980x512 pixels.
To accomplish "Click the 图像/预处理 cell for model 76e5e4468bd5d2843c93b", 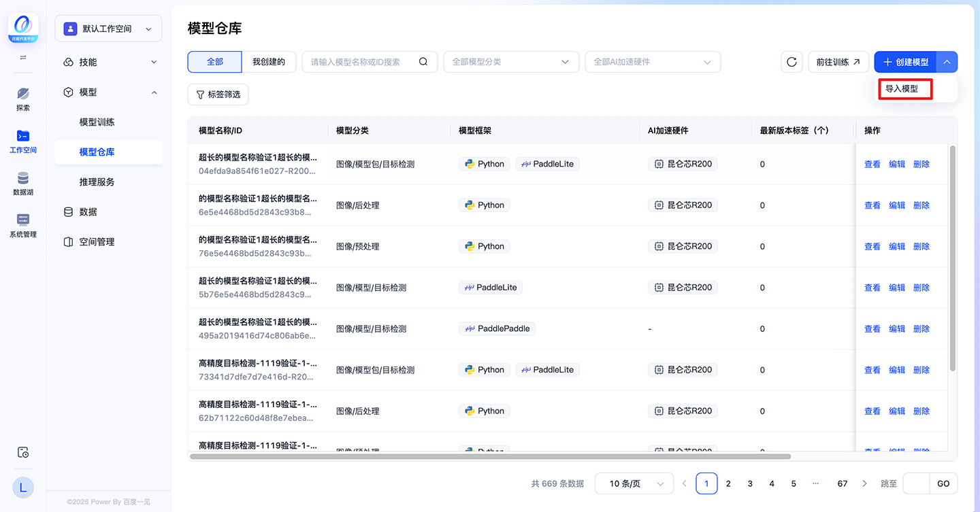I will (358, 246).
